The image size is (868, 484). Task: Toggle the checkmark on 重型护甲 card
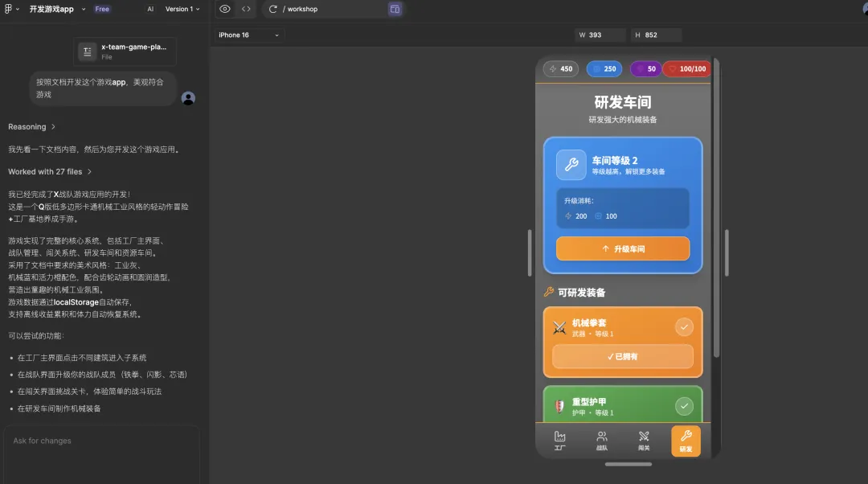685,406
